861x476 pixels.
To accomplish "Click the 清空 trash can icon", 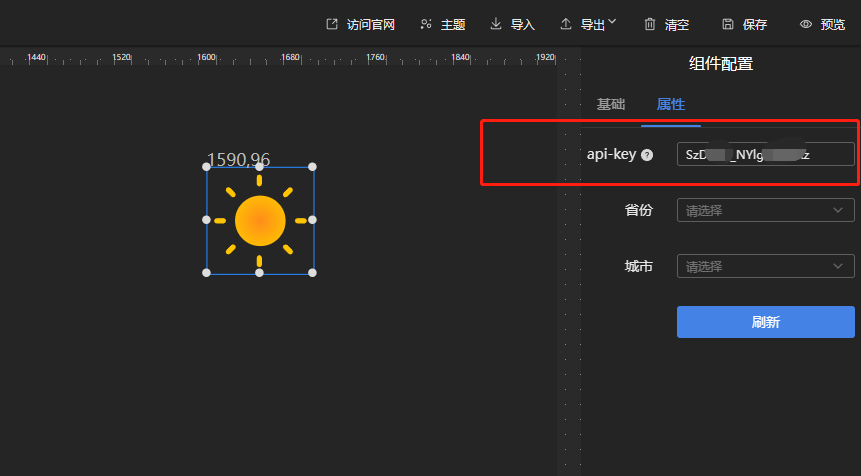I will (650, 24).
